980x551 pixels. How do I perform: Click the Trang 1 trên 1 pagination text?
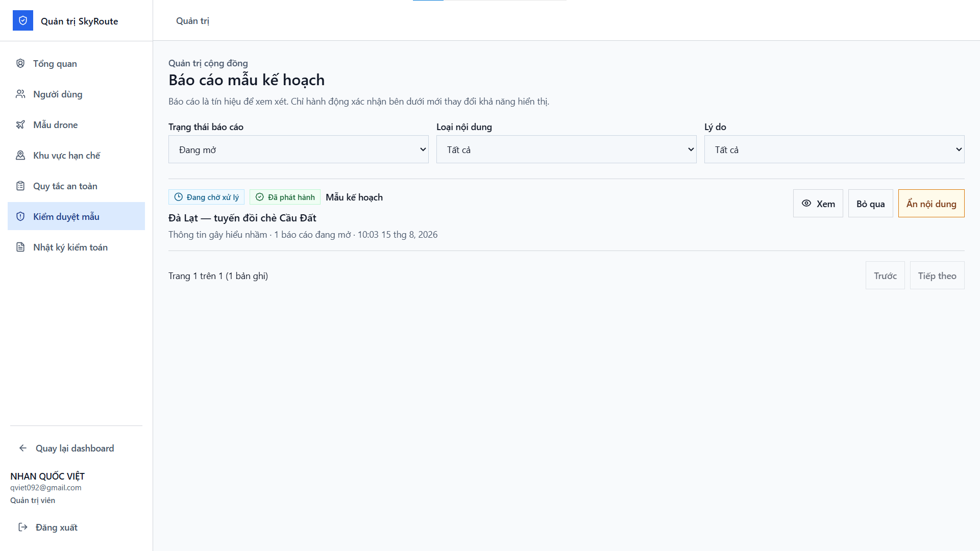218,275
